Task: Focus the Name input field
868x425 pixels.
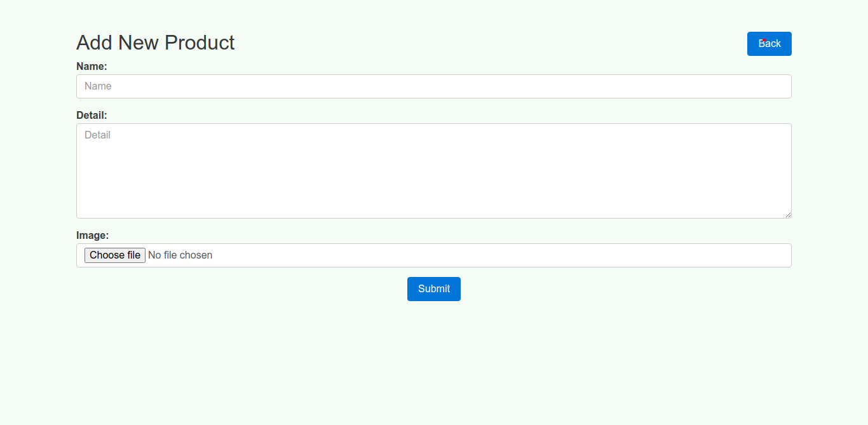Action: click(x=433, y=86)
